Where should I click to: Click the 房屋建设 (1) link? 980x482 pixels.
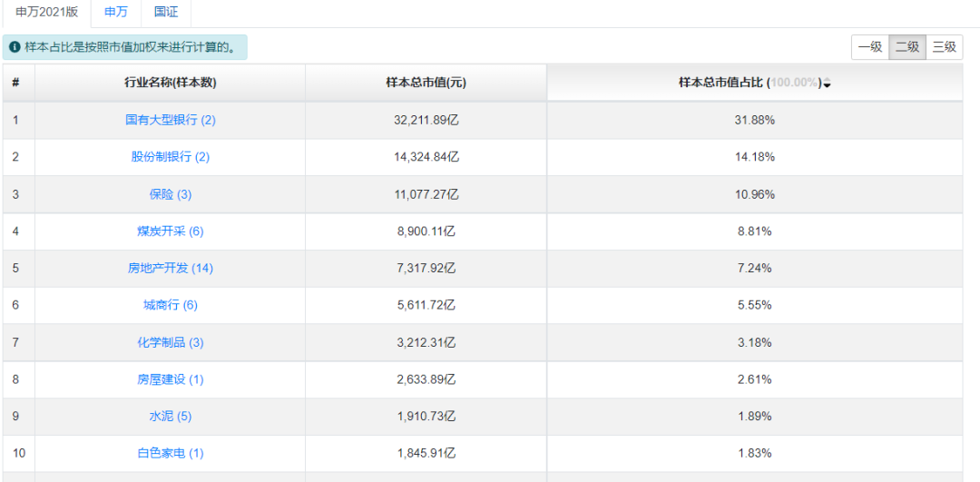point(171,380)
